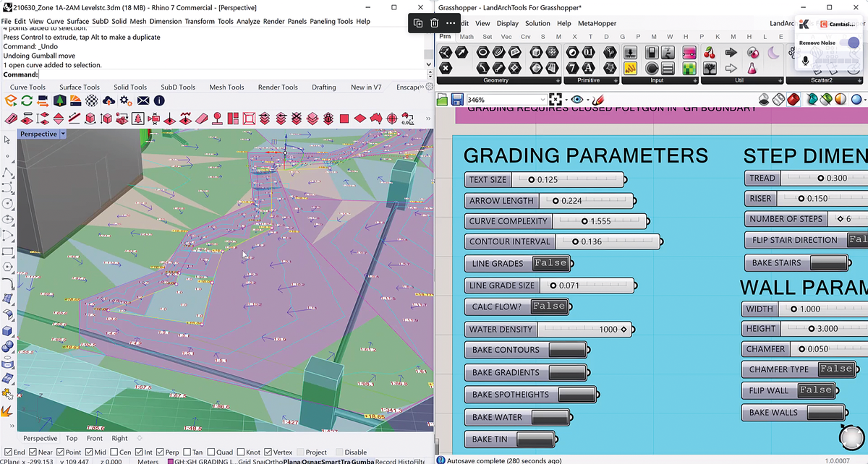The width and height of the screenshot is (868, 464).
Task: Switch to the Mesh Tools toolbar tab
Action: (x=226, y=87)
